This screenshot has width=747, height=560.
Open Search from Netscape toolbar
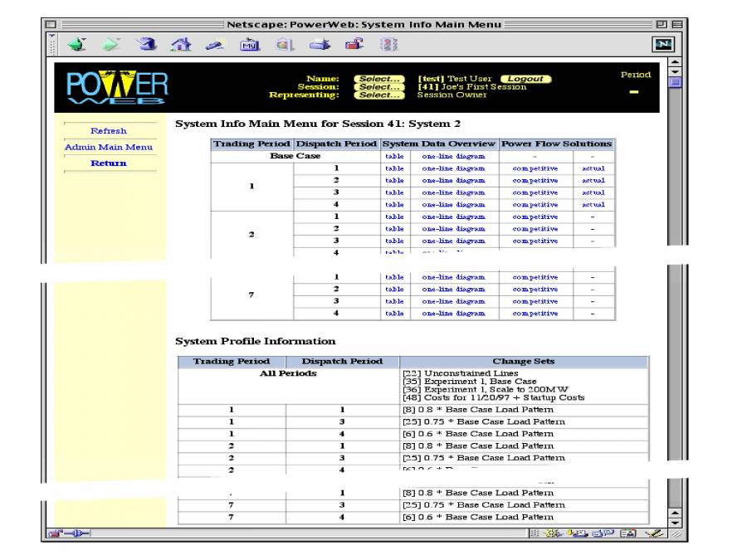pyautogui.click(x=214, y=45)
